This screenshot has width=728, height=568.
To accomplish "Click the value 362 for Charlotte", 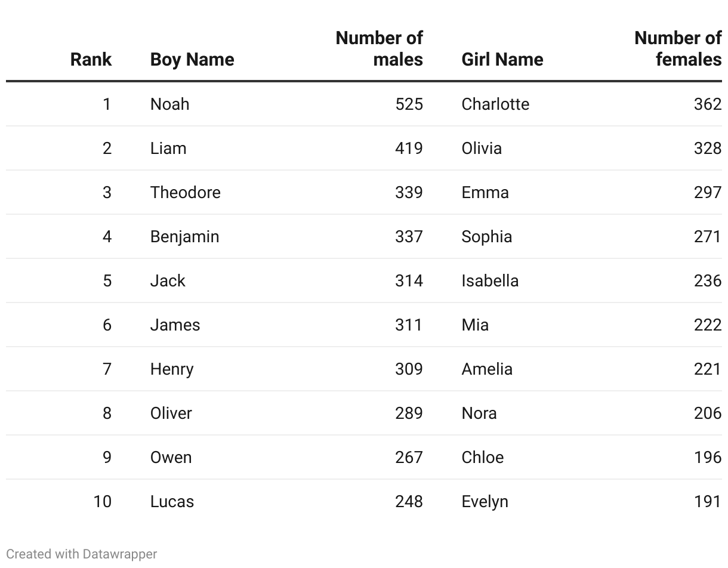I will pos(707,104).
